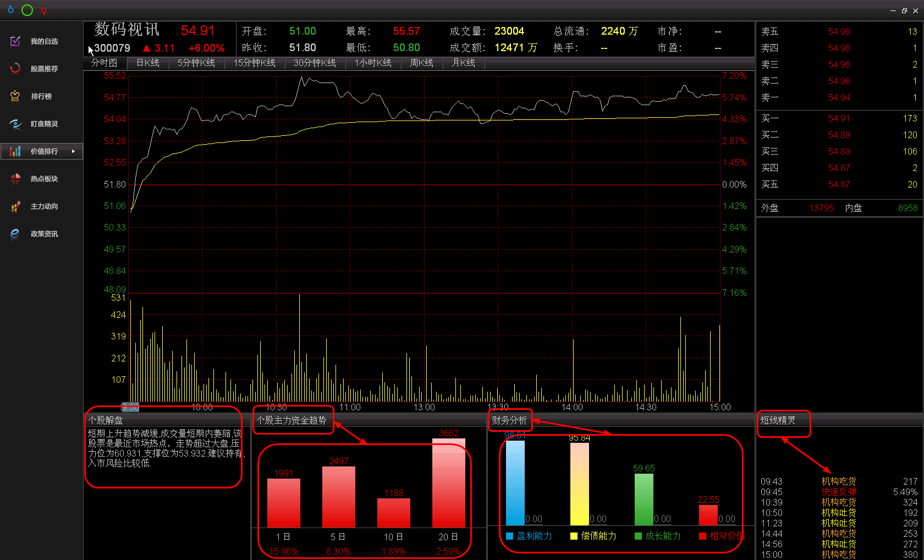Click the stock code 300079
Viewport: 924px width, 560px height.
(x=112, y=48)
